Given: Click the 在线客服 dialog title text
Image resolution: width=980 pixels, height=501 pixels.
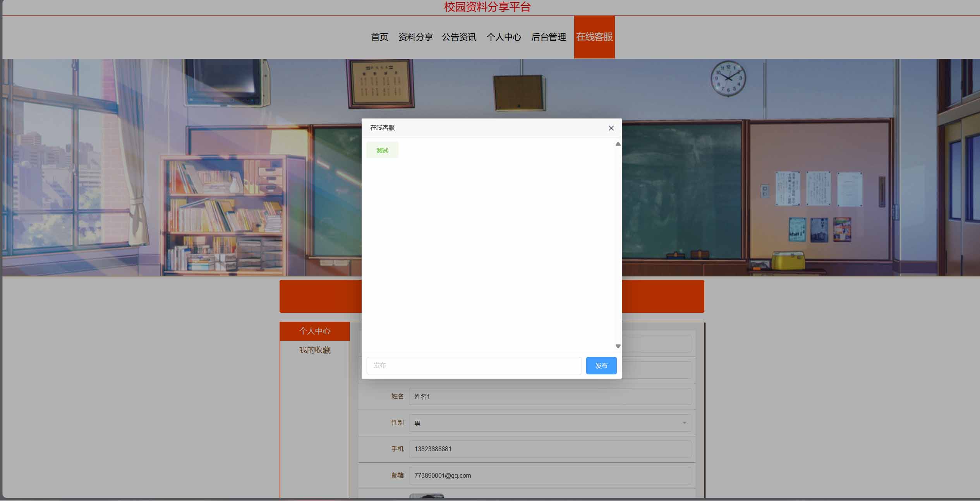Looking at the screenshot, I should click(x=382, y=128).
